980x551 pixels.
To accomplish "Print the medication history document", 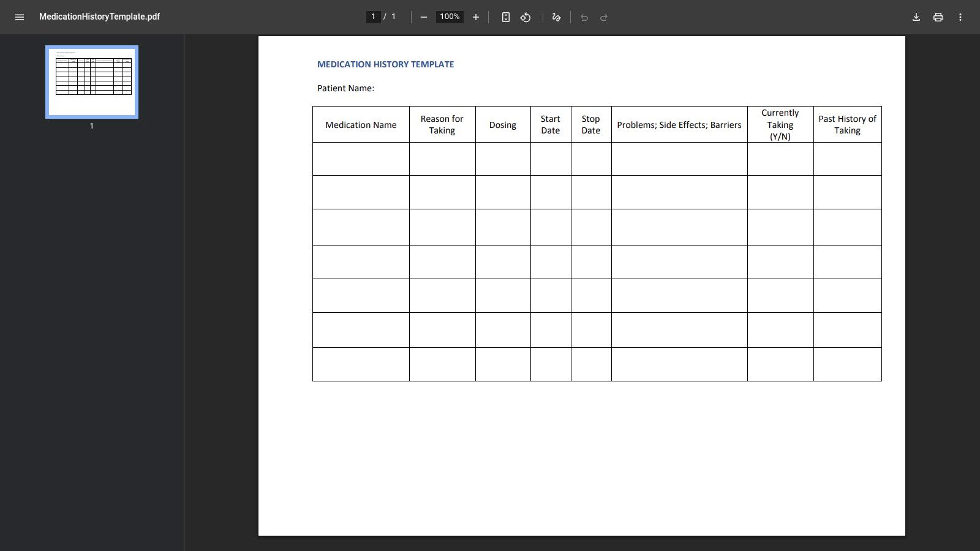I will (938, 17).
